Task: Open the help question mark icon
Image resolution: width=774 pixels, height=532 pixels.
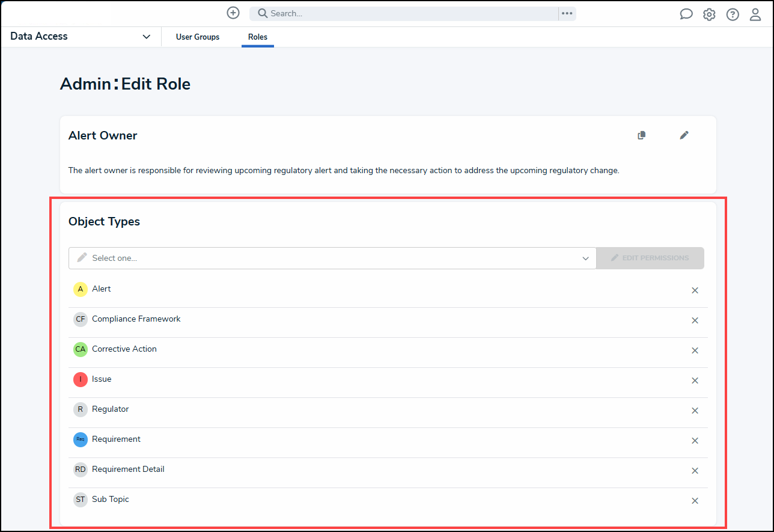Action: click(x=733, y=14)
